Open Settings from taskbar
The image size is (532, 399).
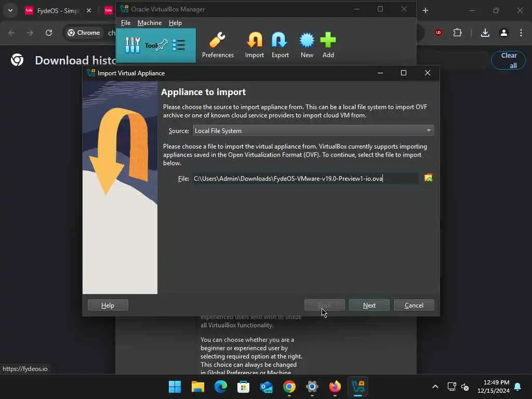(x=312, y=387)
